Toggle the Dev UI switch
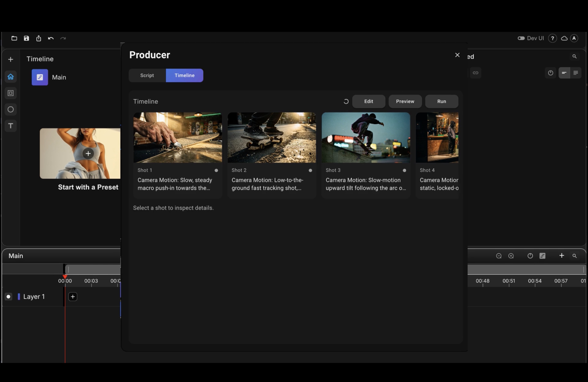Image resolution: width=588 pixels, height=382 pixels. (521, 38)
